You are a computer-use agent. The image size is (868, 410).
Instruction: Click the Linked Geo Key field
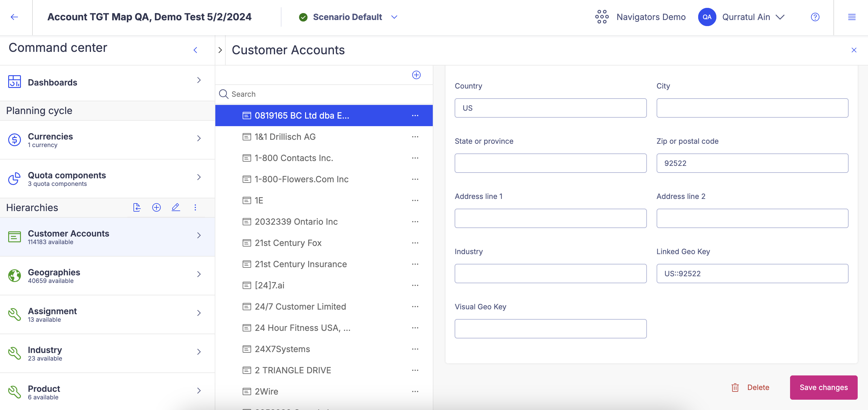(x=752, y=274)
